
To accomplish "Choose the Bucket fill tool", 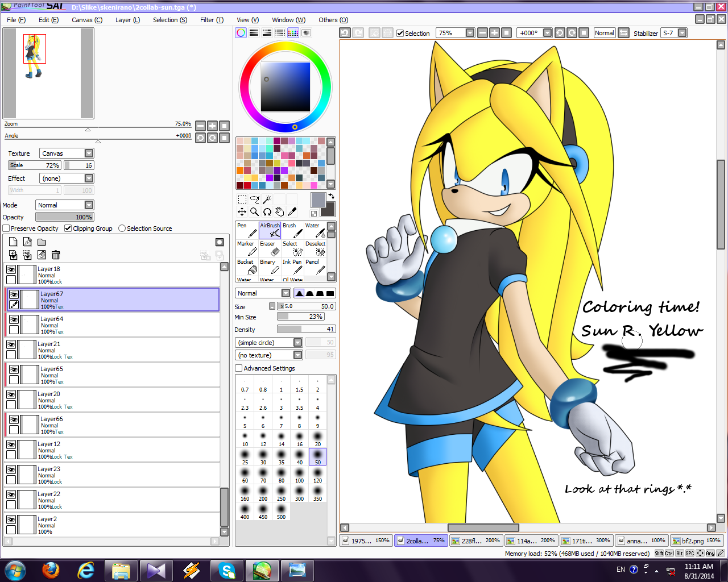I will point(247,267).
